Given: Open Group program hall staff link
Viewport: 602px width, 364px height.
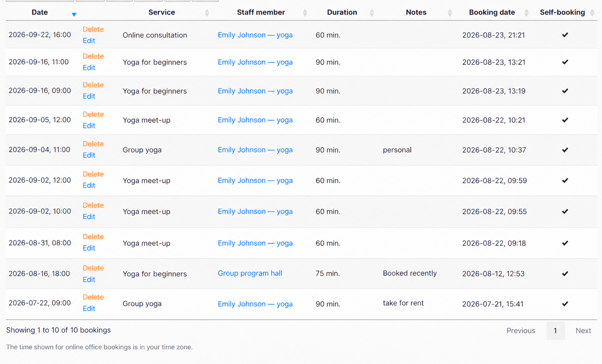Looking at the screenshot, I should tap(250, 273).
